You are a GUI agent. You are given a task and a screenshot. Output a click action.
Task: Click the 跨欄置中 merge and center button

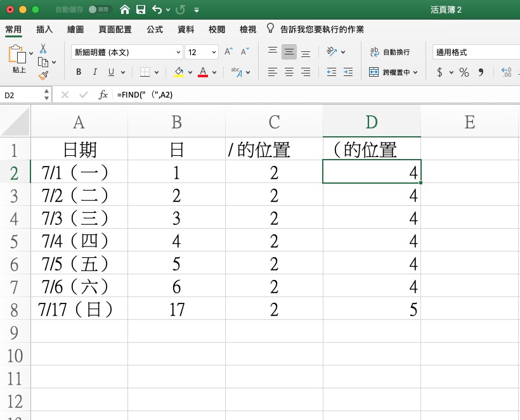point(393,72)
